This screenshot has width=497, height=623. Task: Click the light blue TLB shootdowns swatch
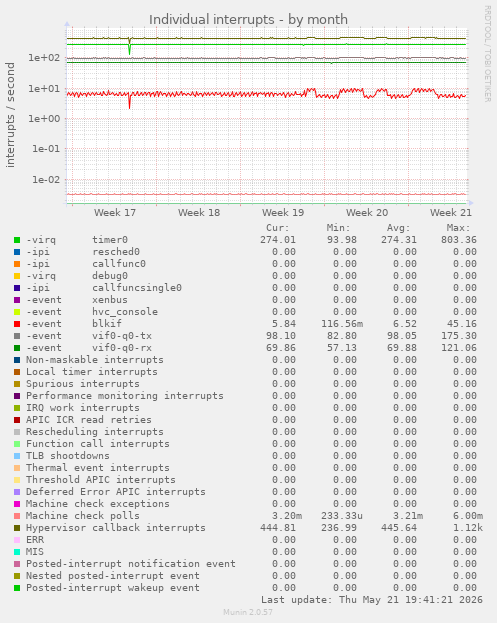tap(17, 456)
